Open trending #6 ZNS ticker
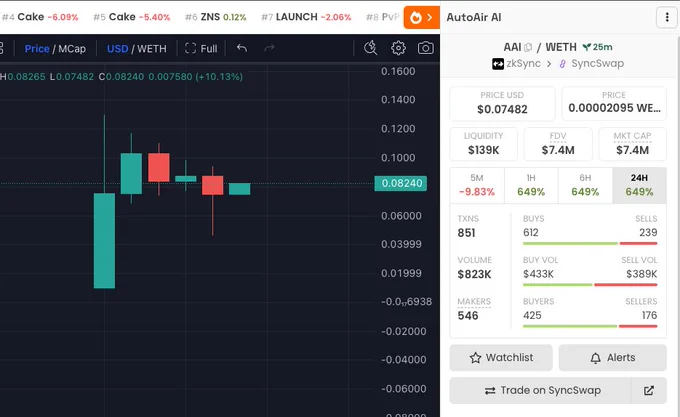This screenshot has width=680, height=417. [216, 17]
